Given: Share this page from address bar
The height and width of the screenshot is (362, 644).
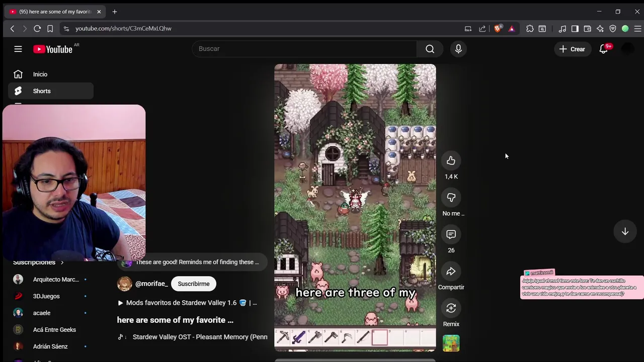Looking at the screenshot, I should click(x=482, y=29).
